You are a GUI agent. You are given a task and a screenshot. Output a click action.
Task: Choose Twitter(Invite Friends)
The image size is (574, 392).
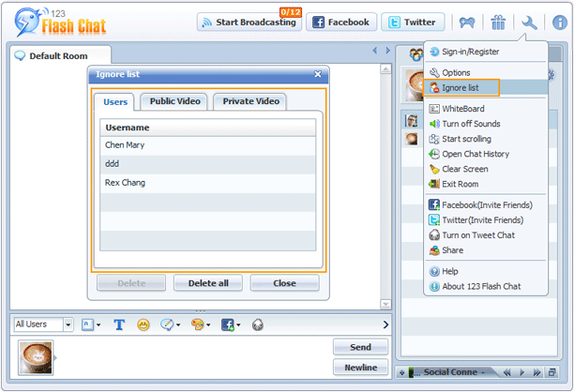pyautogui.click(x=486, y=220)
